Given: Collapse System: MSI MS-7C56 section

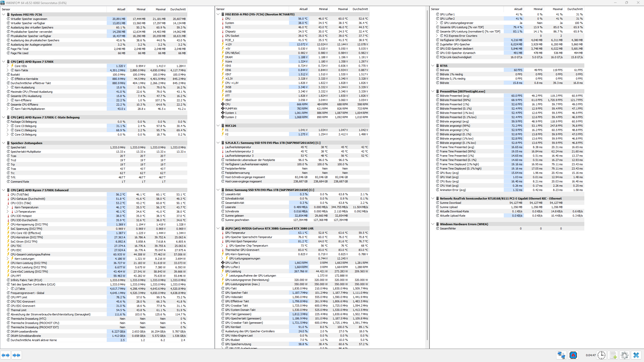Looking at the screenshot, I should (4, 15).
